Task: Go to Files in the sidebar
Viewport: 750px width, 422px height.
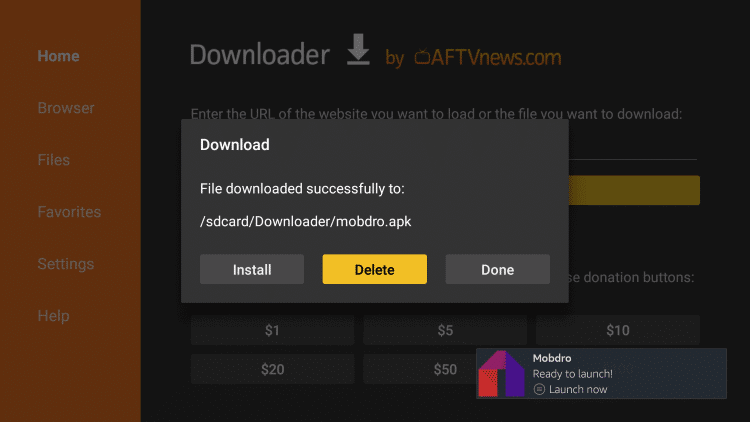Action: (x=54, y=160)
